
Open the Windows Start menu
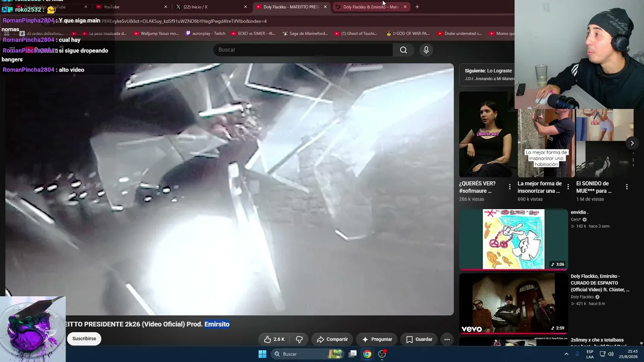point(262,354)
